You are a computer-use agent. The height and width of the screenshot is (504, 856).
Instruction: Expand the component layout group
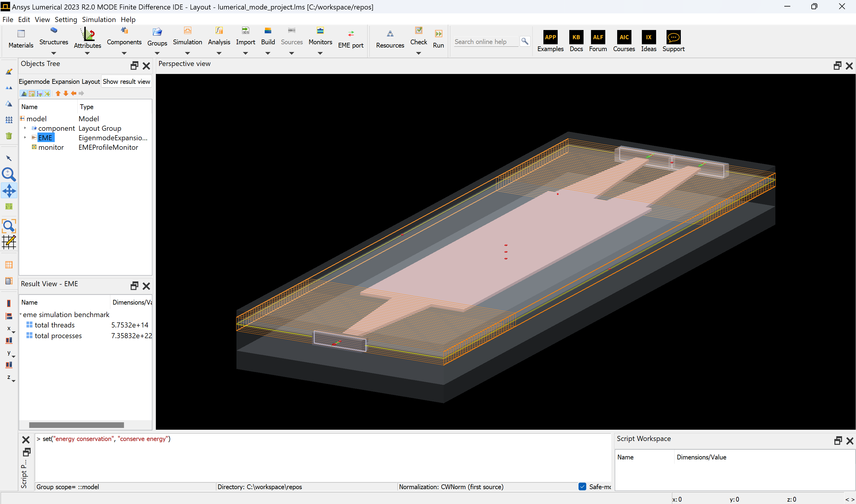pos(25,128)
